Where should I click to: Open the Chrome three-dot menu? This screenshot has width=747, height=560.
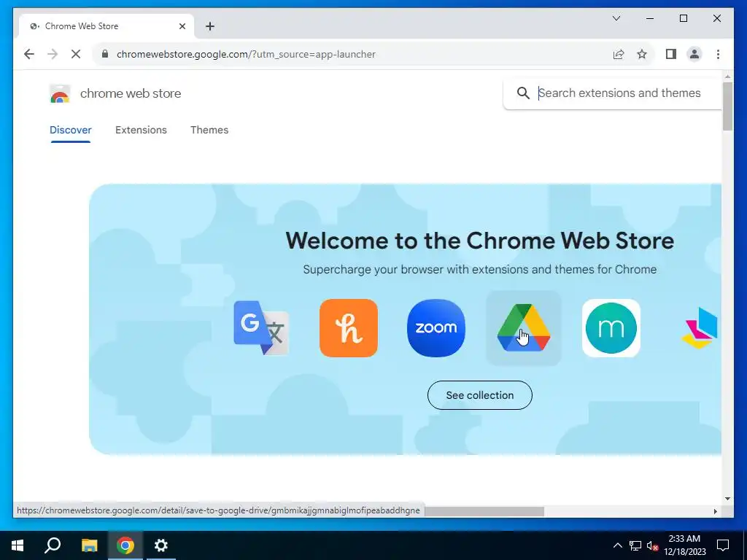pyautogui.click(x=718, y=54)
